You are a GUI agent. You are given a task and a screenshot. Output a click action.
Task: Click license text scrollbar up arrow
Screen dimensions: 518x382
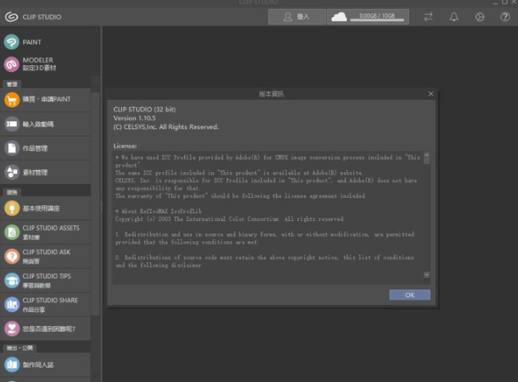click(x=426, y=155)
